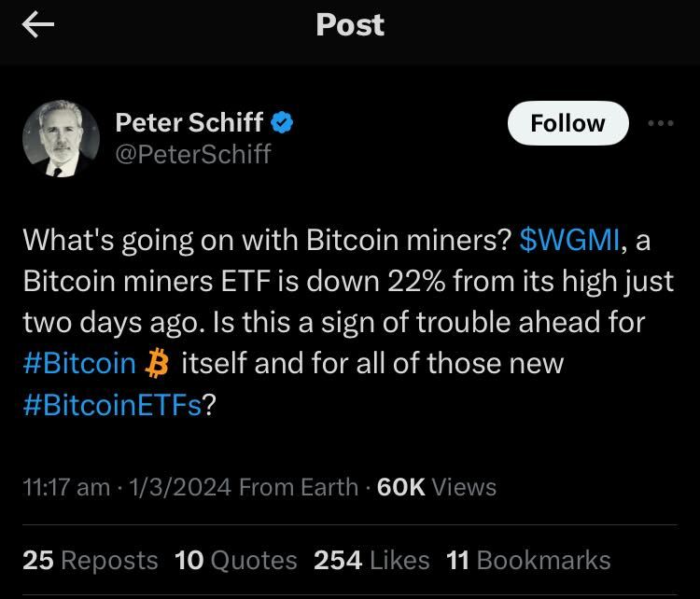700x599 pixels.
Task: Click the post date 1/3/2024
Action: pyautogui.click(x=184, y=487)
